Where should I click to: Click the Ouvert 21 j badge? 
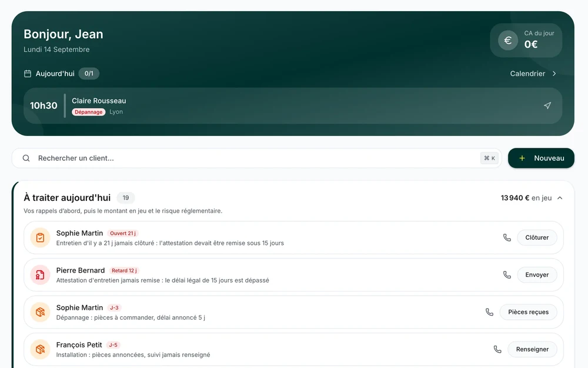pyautogui.click(x=123, y=233)
